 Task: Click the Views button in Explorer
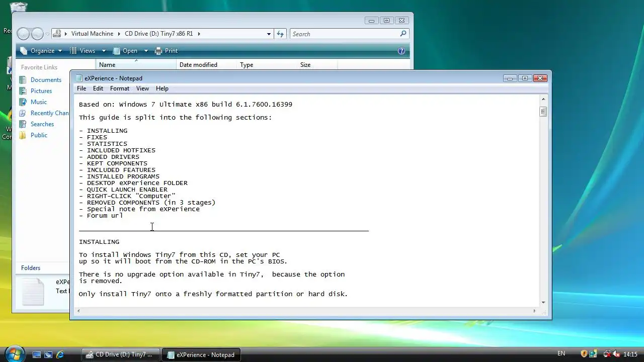tap(83, 51)
